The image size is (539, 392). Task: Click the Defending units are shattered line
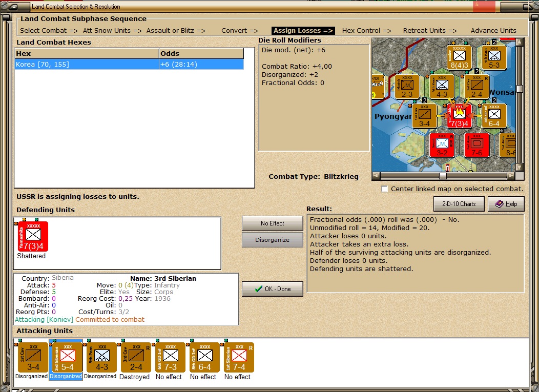click(361, 269)
